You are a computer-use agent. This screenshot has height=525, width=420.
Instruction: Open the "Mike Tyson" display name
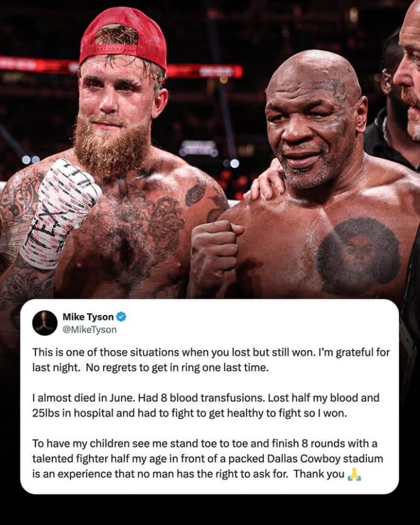point(88,317)
